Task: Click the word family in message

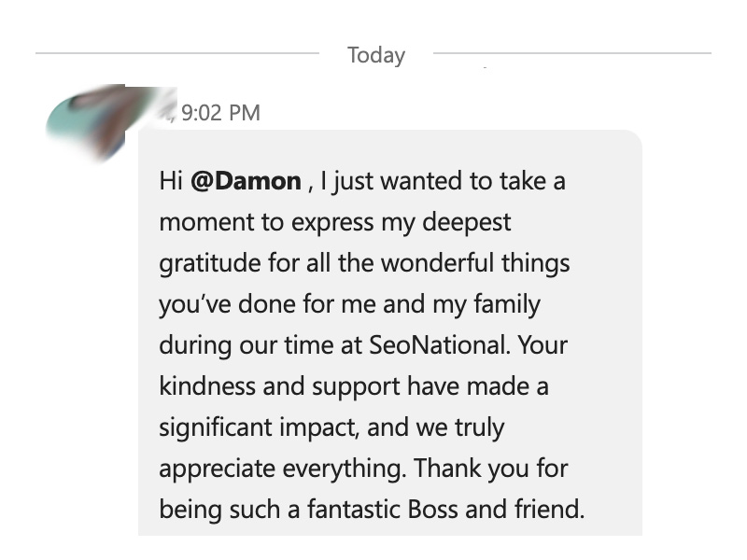Action: point(507,305)
